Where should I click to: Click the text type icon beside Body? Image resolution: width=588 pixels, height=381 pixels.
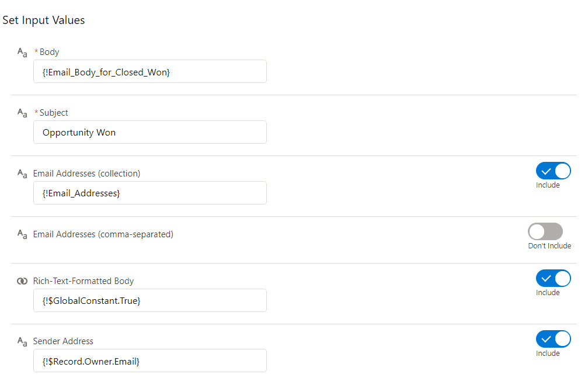22,52
